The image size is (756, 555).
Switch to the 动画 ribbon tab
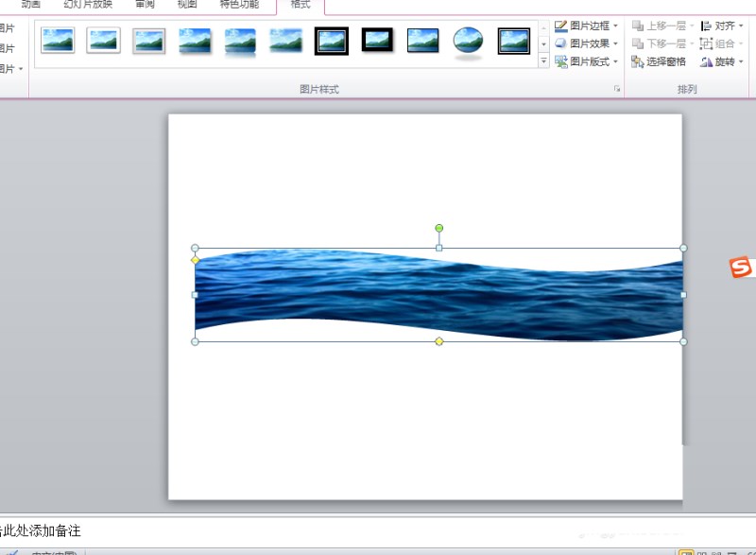coord(31,5)
